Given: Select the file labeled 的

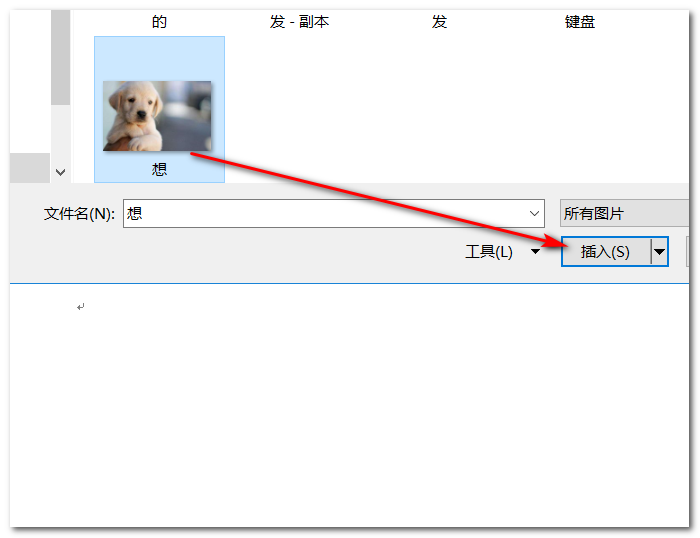Looking at the screenshot, I should 159,21.
